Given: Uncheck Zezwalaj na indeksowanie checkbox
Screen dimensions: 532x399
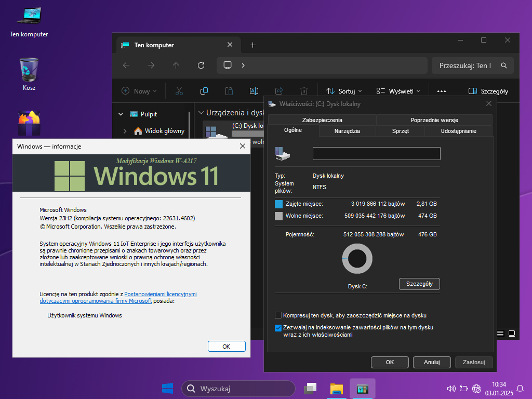Looking at the screenshot, I should click(278, 328).
